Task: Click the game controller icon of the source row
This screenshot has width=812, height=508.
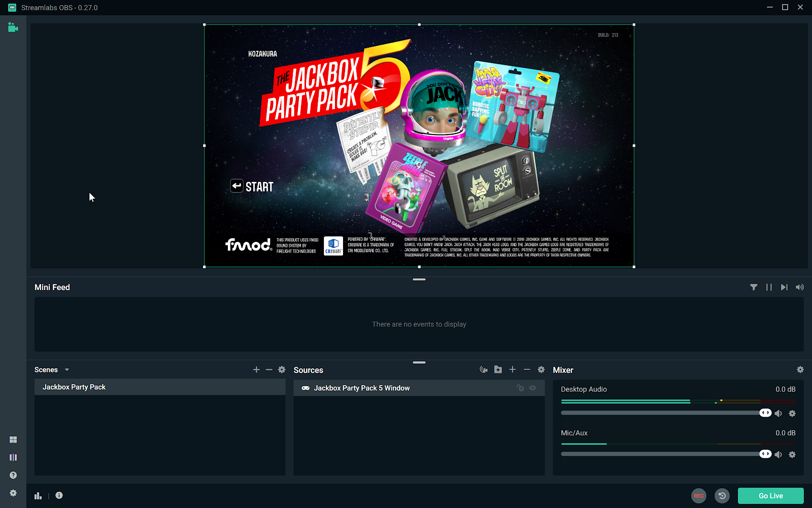Action: (306, 388)
